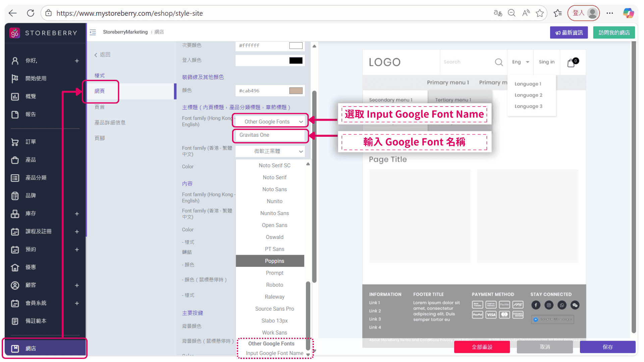Collapse sidebar using the menu toggle icon

93,32
